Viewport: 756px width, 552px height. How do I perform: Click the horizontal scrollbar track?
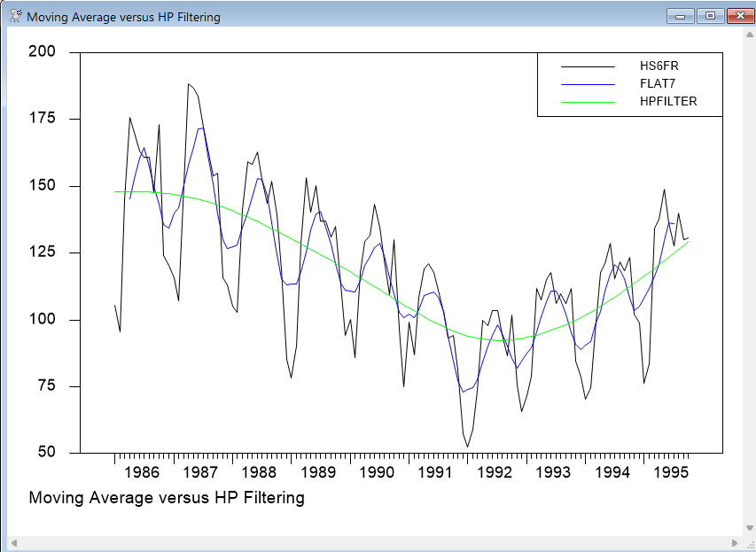372,542
